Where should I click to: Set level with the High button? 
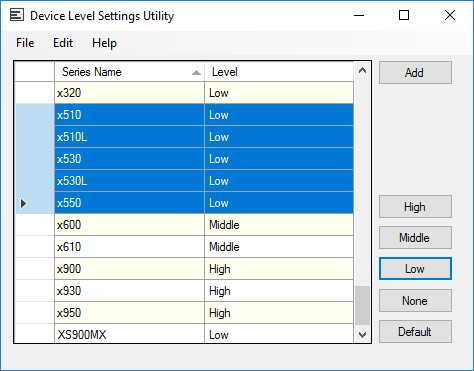(415, 207)
